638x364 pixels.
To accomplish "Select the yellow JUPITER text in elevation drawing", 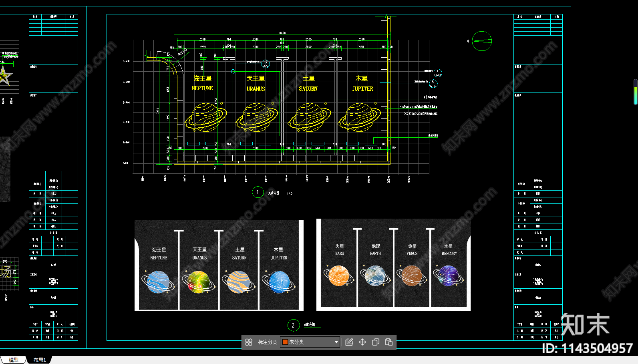I will (362, 89).
